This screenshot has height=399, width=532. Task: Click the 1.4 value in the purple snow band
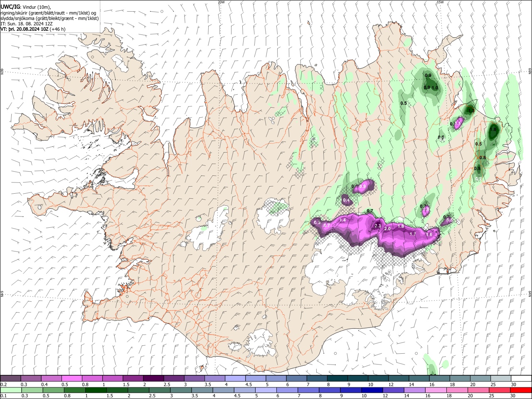click(x=343, y=220)
